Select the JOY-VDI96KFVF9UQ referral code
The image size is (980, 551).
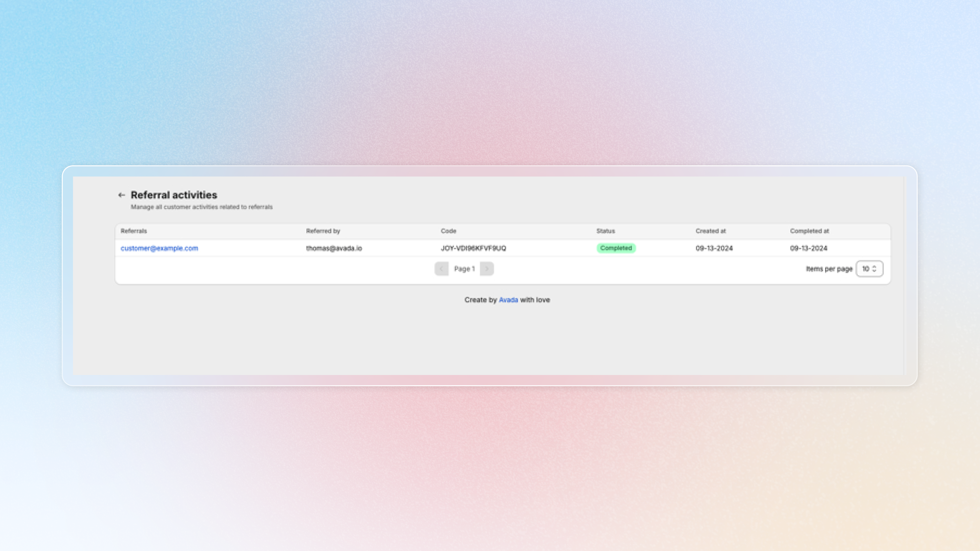click(473, 248)
